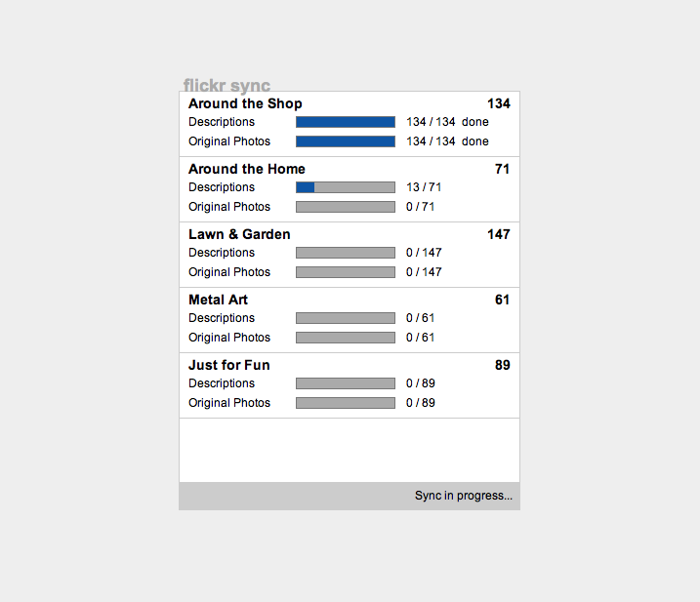Viewport: 700px width, 602px height.
Task: Click the 147 photo count for Lawn & Garden
Action: pos(499,234)
